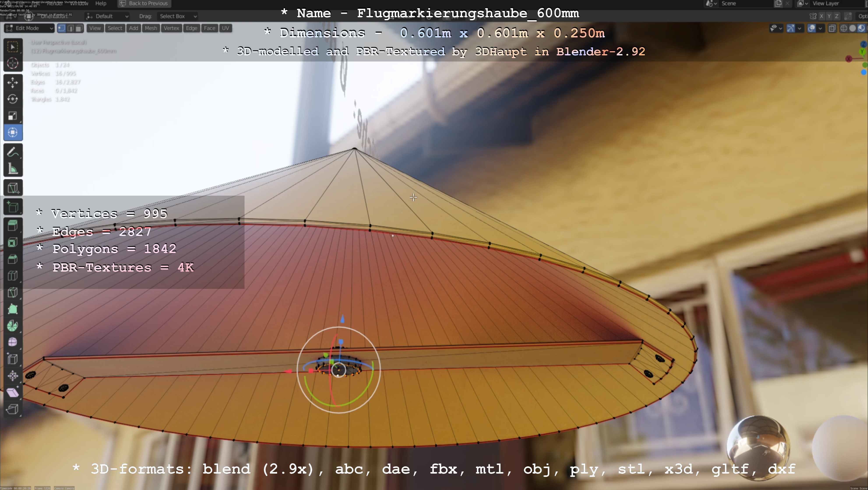This screenshot has width=868, height=490.
Task: Toggle auto merge vertices icon
Action: pyautogui.click(x=848, y=16)
